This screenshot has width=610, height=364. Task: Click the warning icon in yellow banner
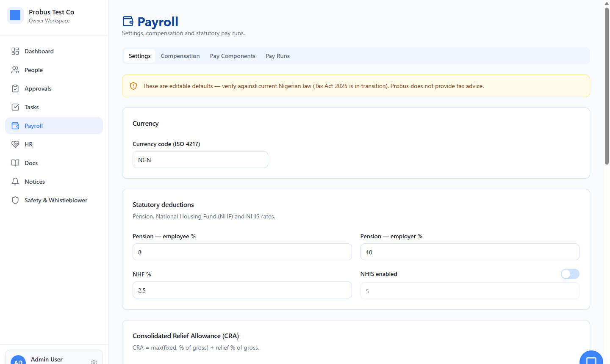(133, 86)
